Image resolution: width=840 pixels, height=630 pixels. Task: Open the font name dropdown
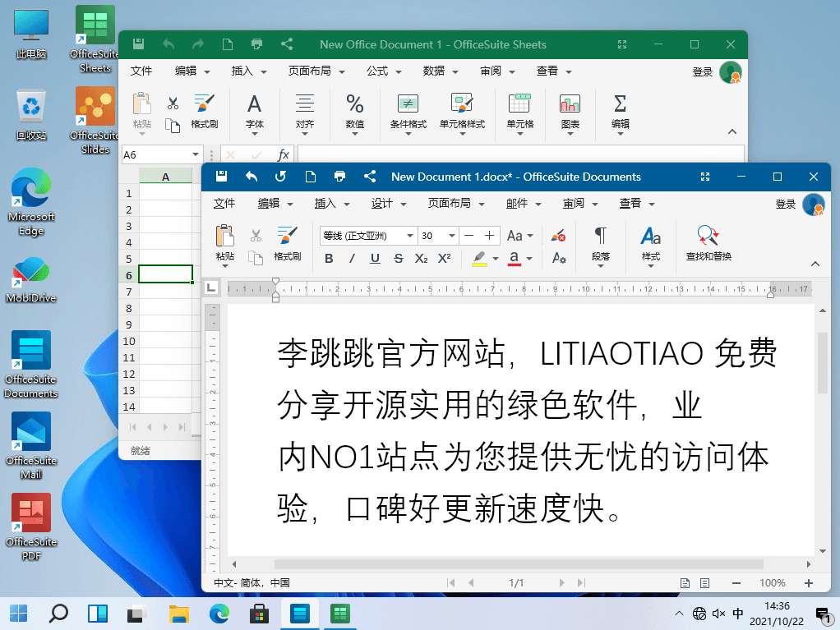[x=410, y=236]
